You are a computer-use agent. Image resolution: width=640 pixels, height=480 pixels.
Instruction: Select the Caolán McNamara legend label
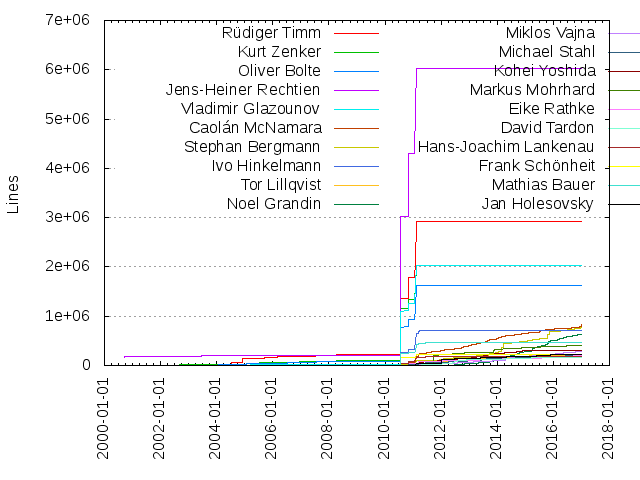click(256, 128)
